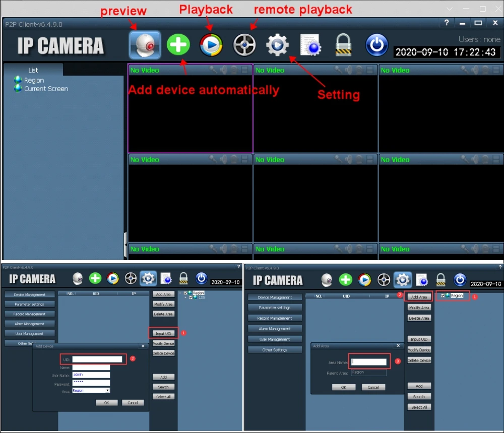Image resolution: width=504 pixels, height=433 pixels.
Task: Click the red-highlighted Input UID button
Action: (x=164, y=333)
